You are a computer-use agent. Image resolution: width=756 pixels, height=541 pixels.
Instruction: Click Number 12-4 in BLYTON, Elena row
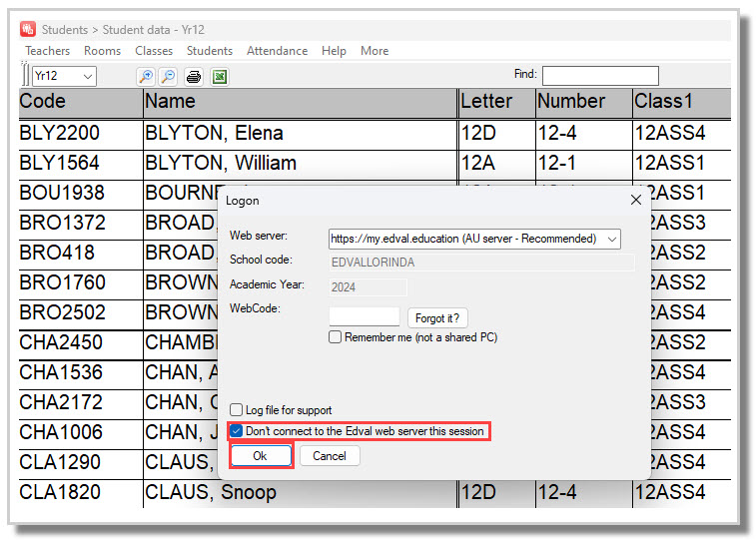584,134
